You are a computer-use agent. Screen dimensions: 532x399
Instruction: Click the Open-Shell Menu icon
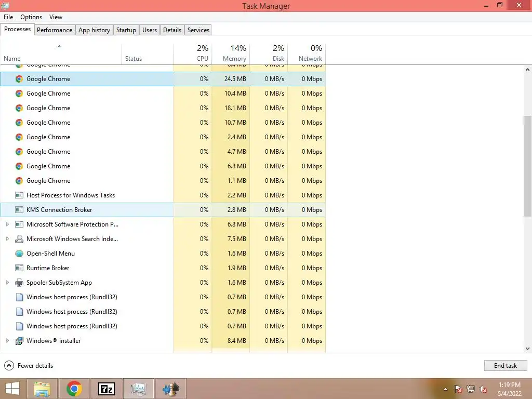[19, 254]
